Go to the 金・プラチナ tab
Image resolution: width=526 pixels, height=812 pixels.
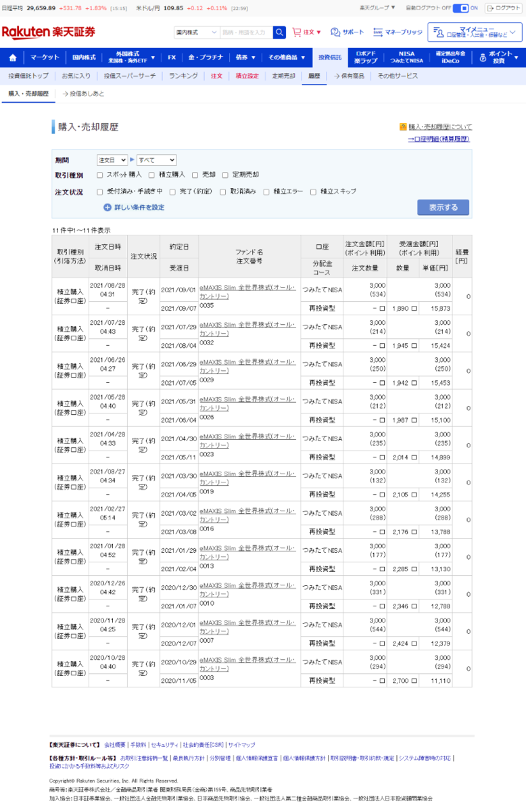(206, 58)
